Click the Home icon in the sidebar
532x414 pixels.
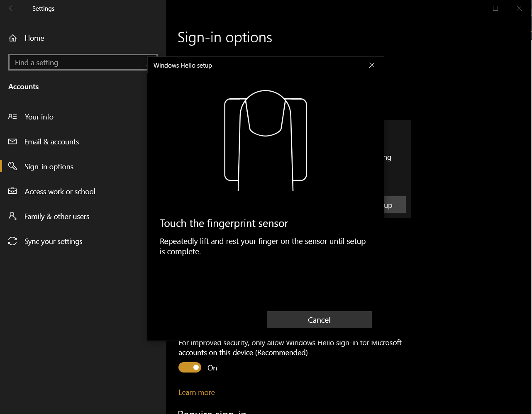[12, 38]
